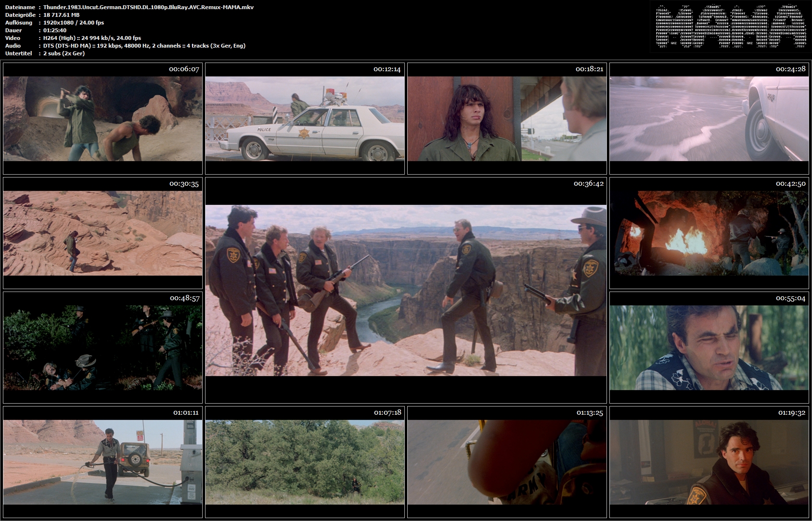Open the blurry road thumbnail at 01:13:25
This screenshot has height=521, width=812.
tap(507, 462)
